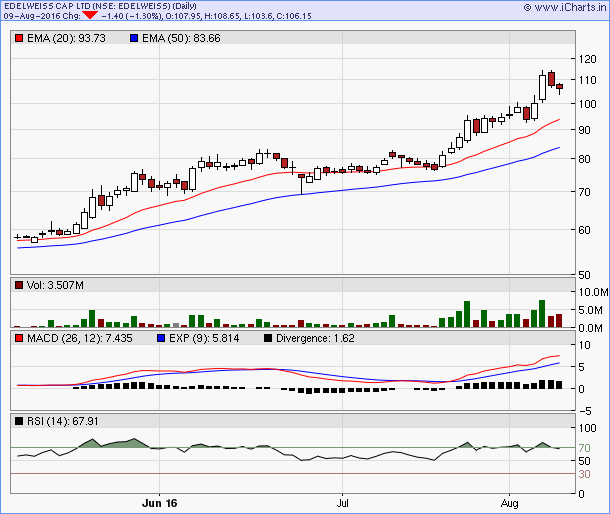The width and height of the screenshot is (610, 514).
Task: Click the 'Vol: 3.507M' label
Action: [55, 285]
